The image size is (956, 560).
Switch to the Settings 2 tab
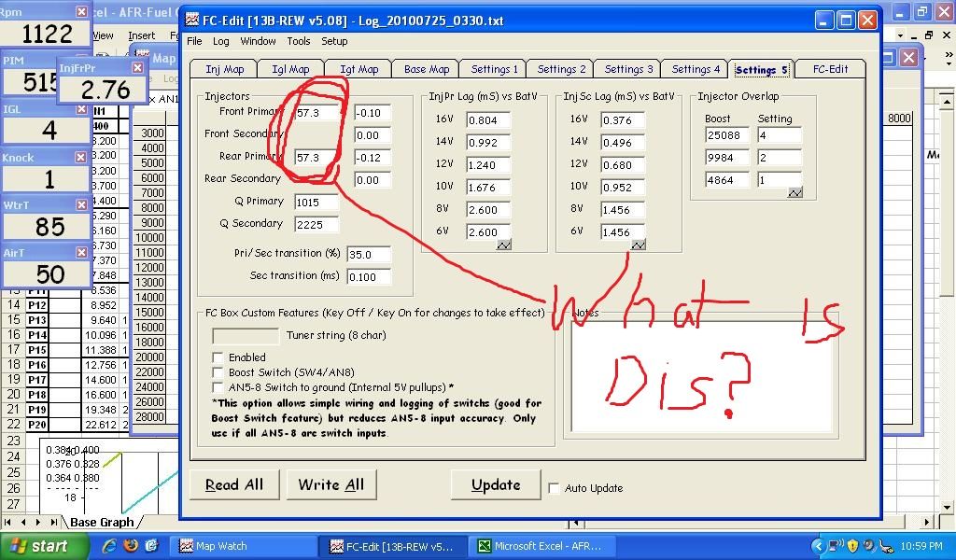[561, 69]
